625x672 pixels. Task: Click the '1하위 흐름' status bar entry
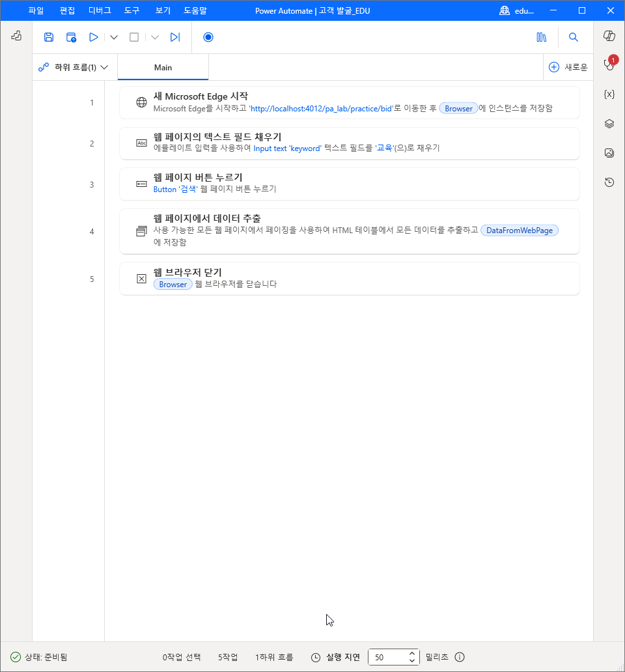click(x=274, y=657)
